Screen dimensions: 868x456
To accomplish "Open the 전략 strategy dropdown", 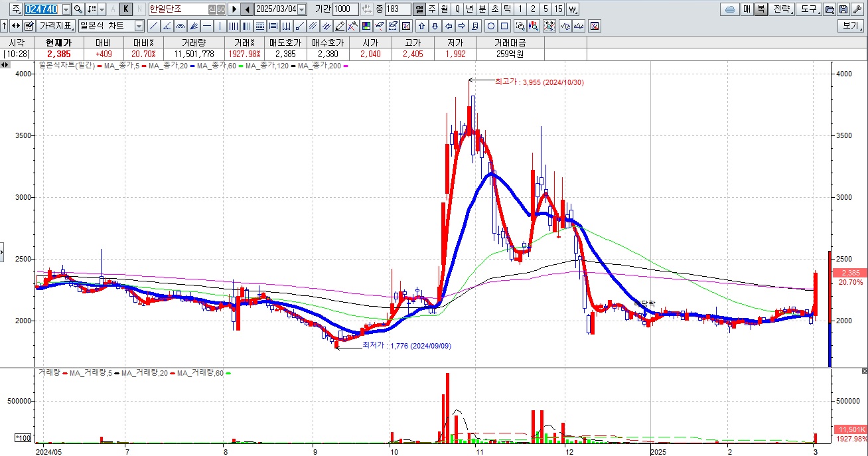I will [781, 9].
